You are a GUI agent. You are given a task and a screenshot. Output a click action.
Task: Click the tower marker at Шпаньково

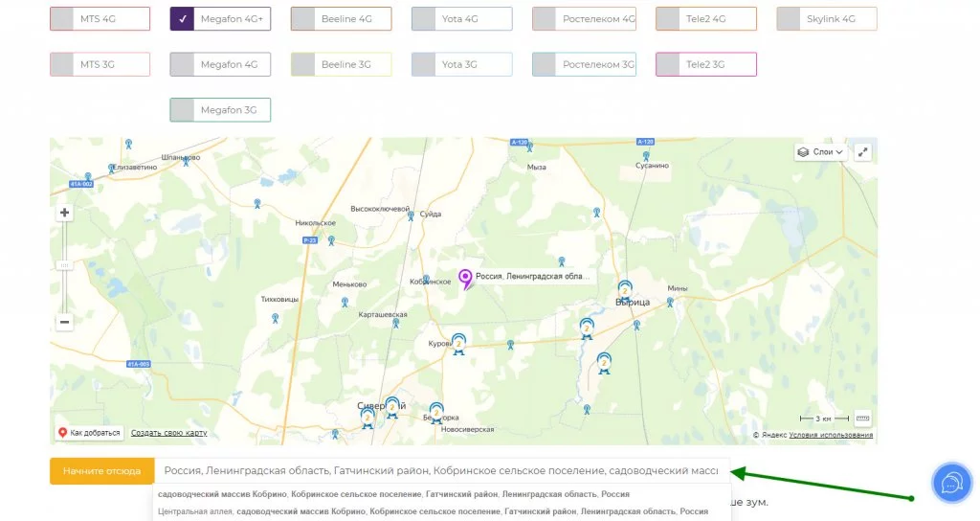click(186, 161)
